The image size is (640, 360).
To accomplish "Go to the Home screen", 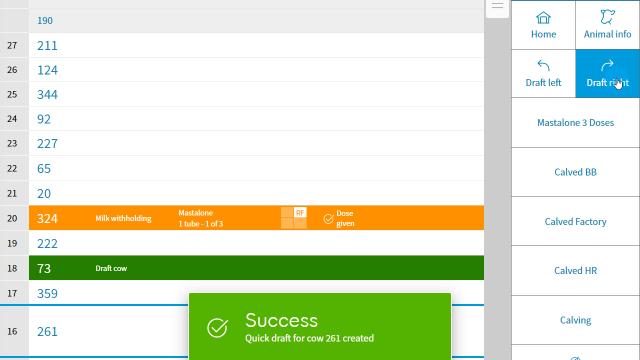I will click(x=543, y=25).
